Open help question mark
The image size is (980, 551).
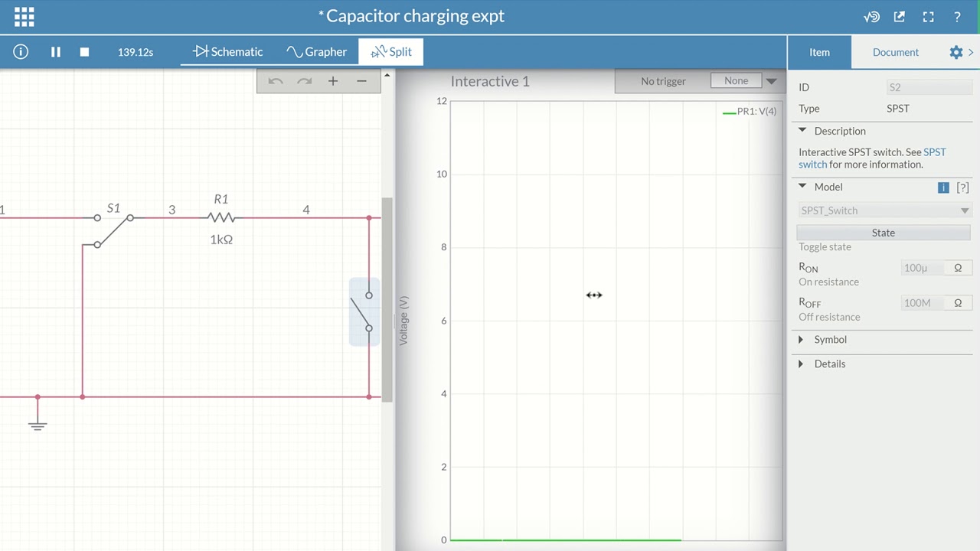pos(957,16)
